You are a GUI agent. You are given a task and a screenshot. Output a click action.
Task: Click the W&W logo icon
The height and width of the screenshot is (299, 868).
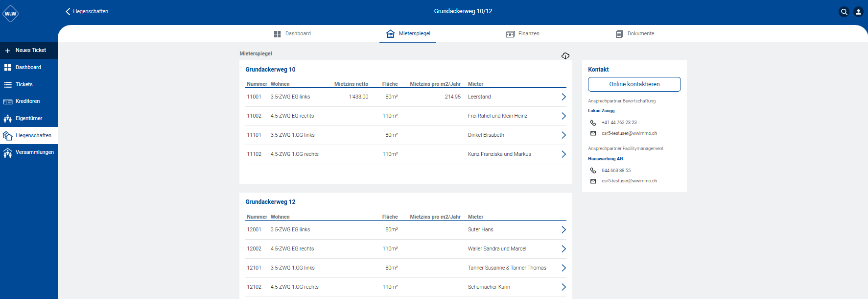click(x=10, y=14)
